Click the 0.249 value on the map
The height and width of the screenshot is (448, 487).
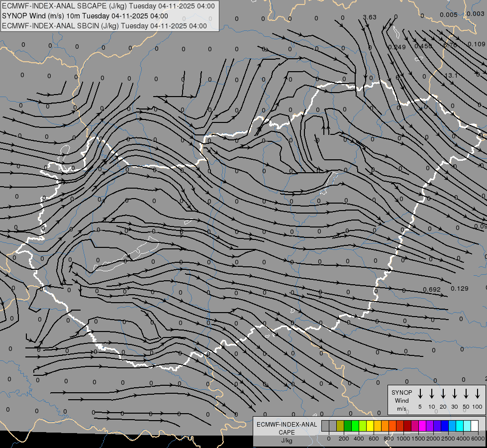397,47
